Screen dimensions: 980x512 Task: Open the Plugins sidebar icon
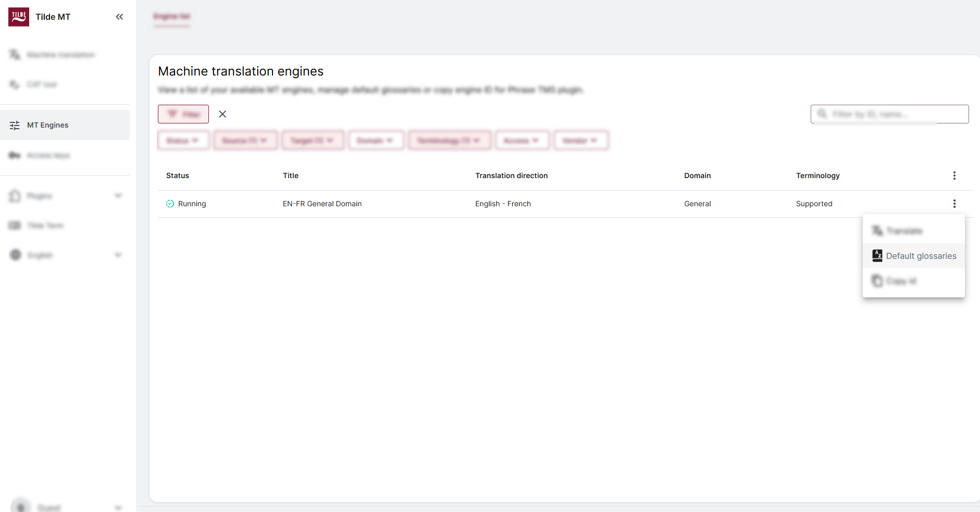point(15,196)
